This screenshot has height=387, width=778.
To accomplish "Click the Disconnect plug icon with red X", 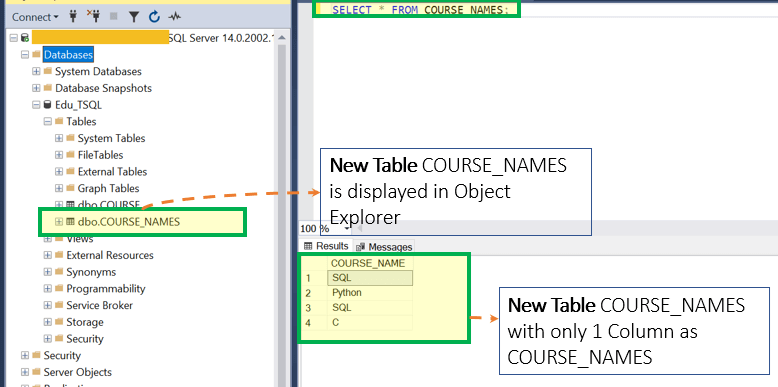I will pos(93,17).
